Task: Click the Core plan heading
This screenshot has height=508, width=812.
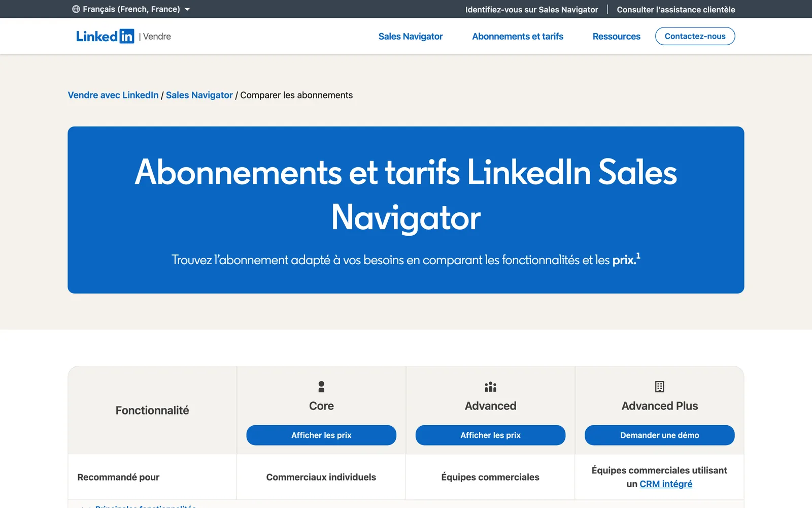Action: click(x=321, y=406)
